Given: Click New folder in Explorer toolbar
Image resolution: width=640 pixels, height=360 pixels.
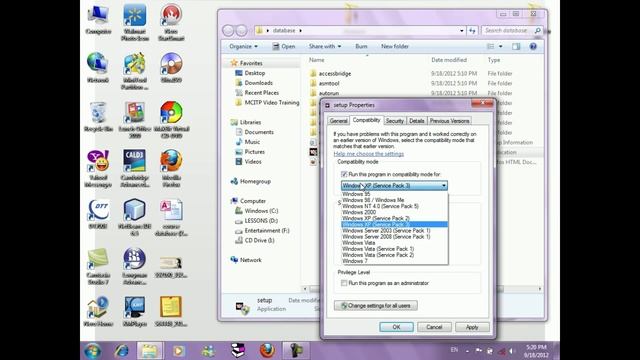Looking at the screenshot, I should (395, 47).
